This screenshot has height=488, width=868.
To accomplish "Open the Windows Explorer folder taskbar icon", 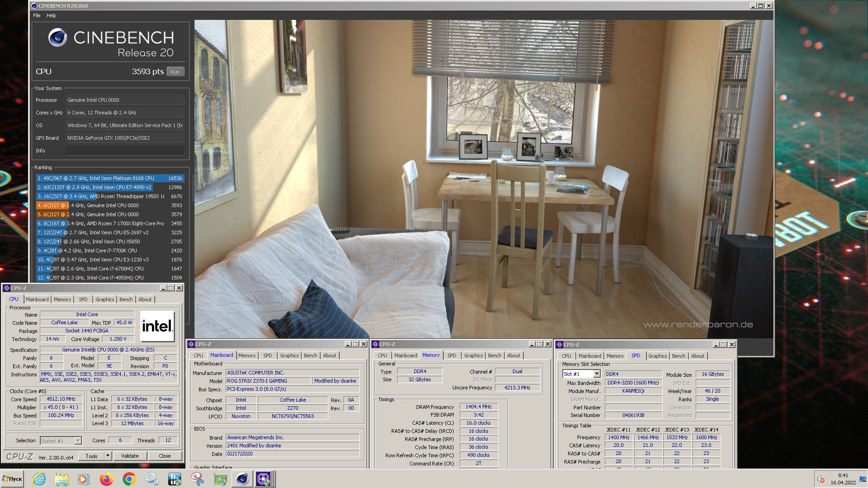I will click(x=62, y=479).
